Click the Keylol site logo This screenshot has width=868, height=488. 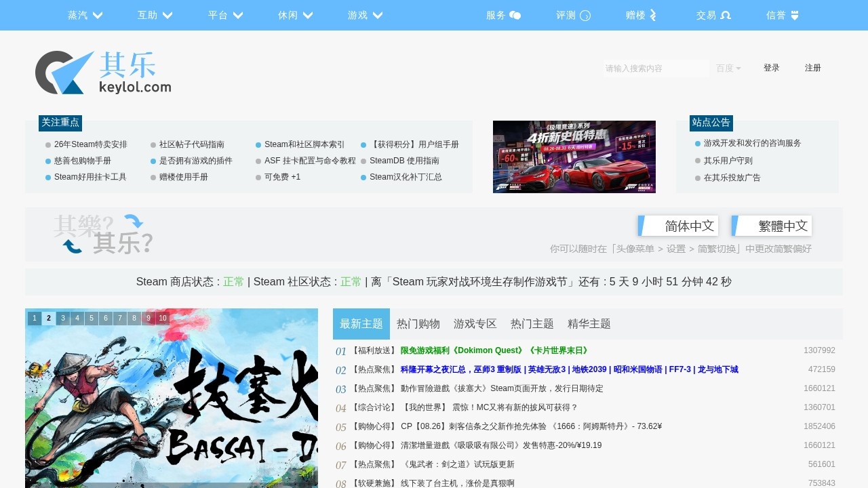coord(103,73)
